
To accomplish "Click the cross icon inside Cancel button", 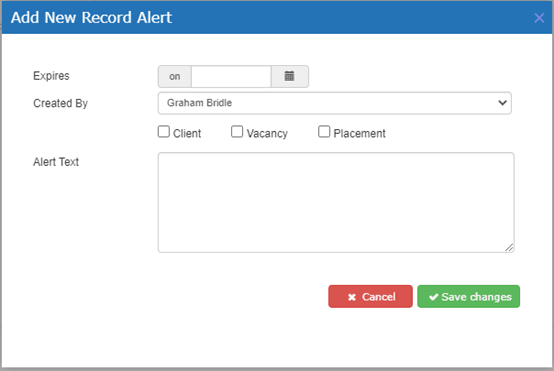I will tap(352, 297).
